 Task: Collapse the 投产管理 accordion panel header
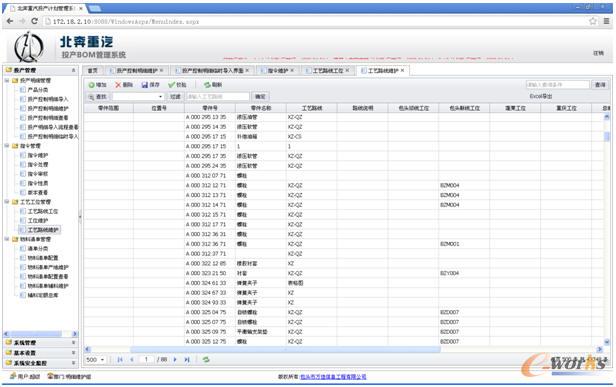pos(73,70)
